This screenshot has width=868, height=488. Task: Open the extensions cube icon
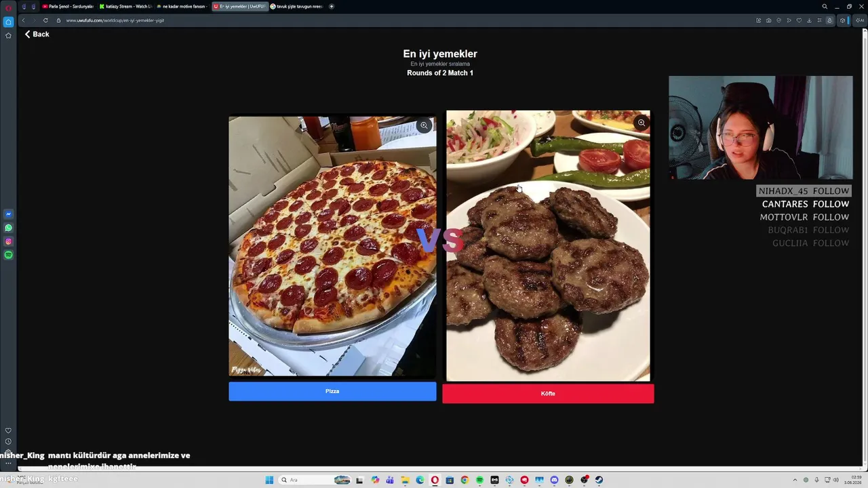843,20
